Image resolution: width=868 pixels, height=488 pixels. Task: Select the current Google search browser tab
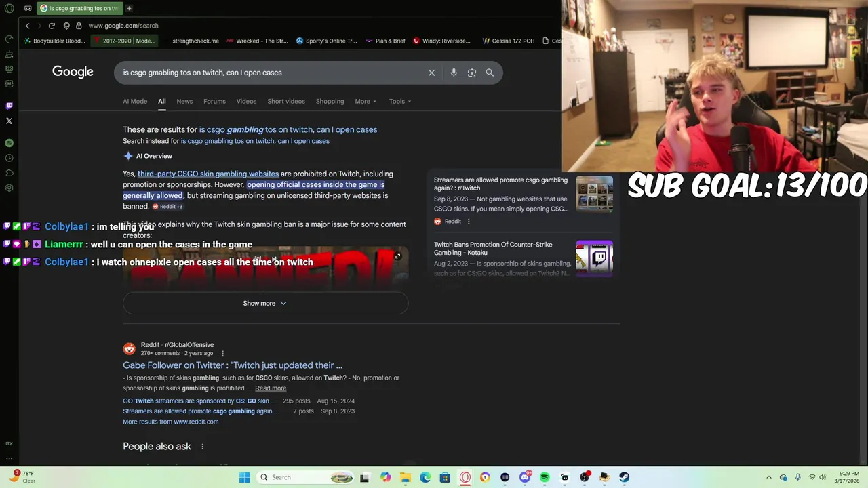coord(79,8)
